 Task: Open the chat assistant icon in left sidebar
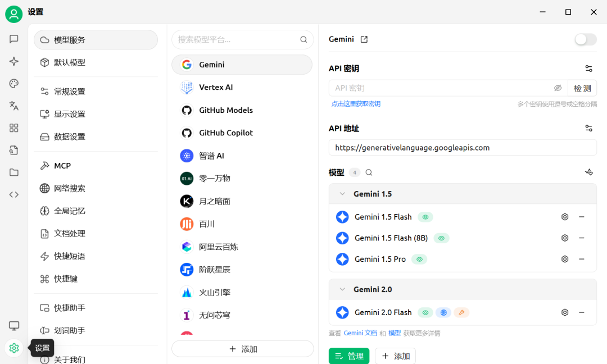[x=14, y=39]
